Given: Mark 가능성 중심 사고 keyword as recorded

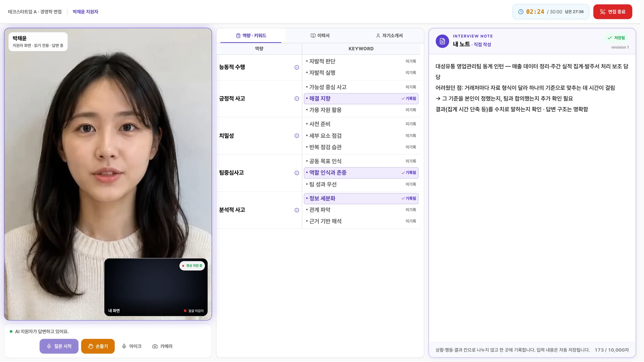Looking at the screenshot, I should click(x=361, y=87).
